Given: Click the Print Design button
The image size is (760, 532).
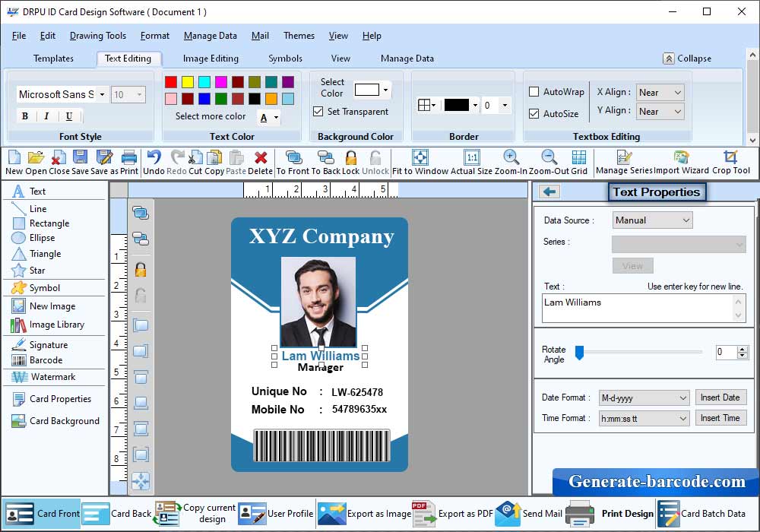Looking at the screenshot, I should pos(610,514).
